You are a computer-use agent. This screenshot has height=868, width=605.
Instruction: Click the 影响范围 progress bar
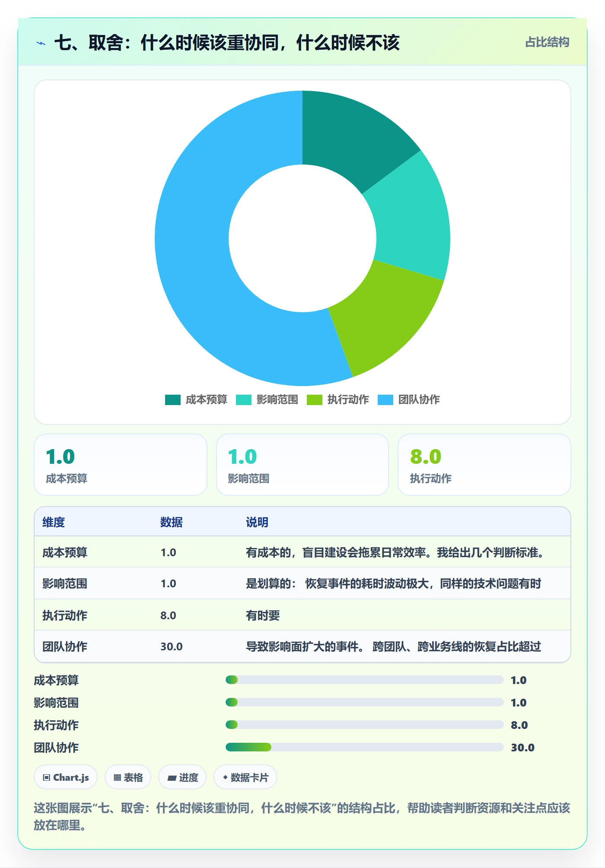[364, 703]
